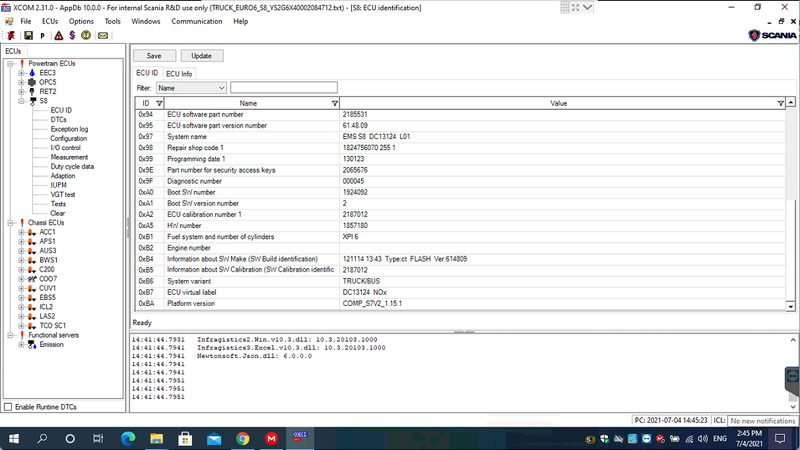Click the application icon left of File menu
The image size is (800, 450).
(9, 21)
